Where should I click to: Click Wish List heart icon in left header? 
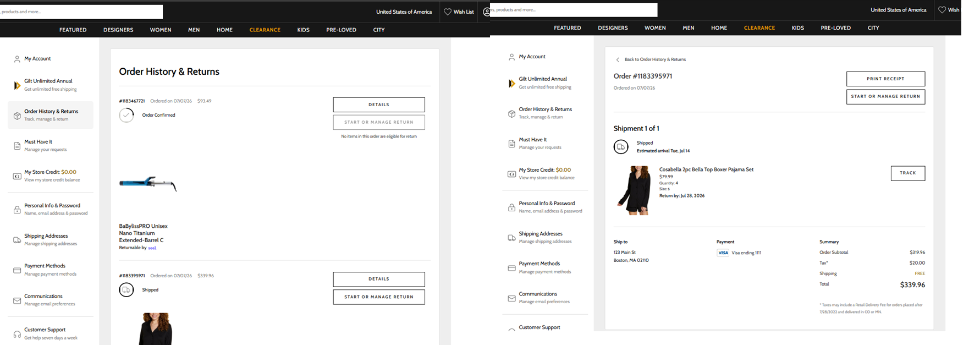448,12
